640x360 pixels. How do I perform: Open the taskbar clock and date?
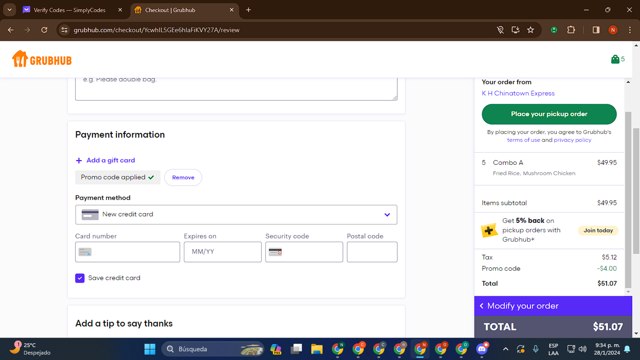[607, 349]
